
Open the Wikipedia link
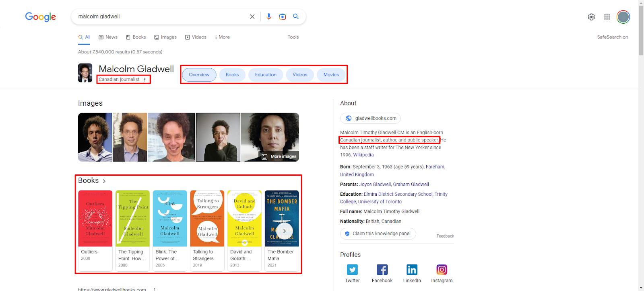coord(363,155)
